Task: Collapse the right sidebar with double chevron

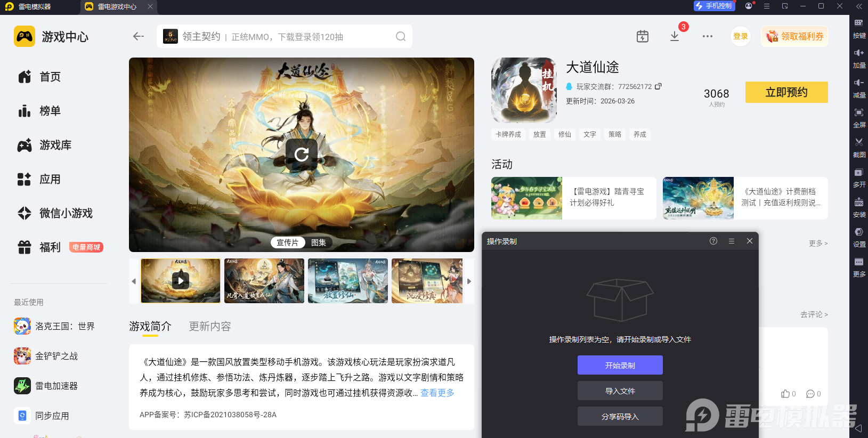Action: click(x=858, y=6)
